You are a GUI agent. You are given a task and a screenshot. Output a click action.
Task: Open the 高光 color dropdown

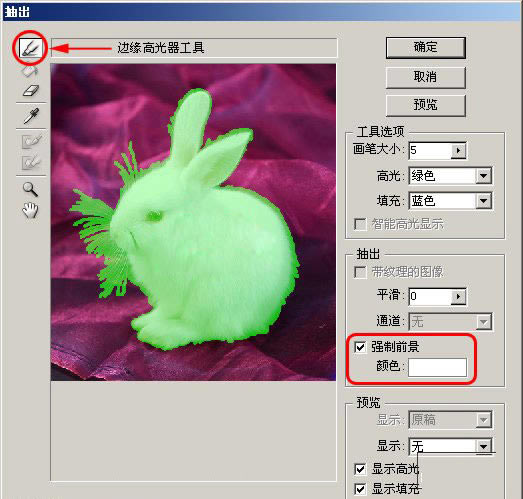(483, 176)
